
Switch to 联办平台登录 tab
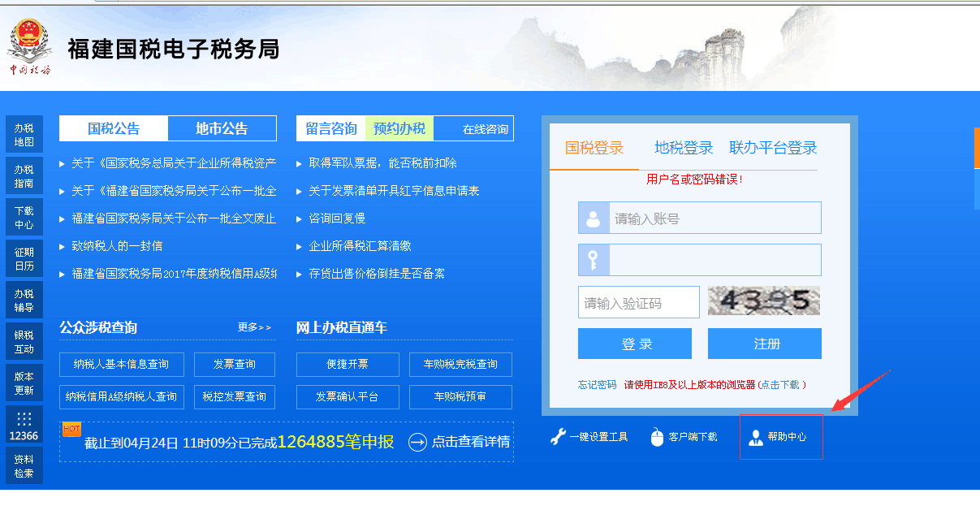pyautogui.click(x=773, y=148)
